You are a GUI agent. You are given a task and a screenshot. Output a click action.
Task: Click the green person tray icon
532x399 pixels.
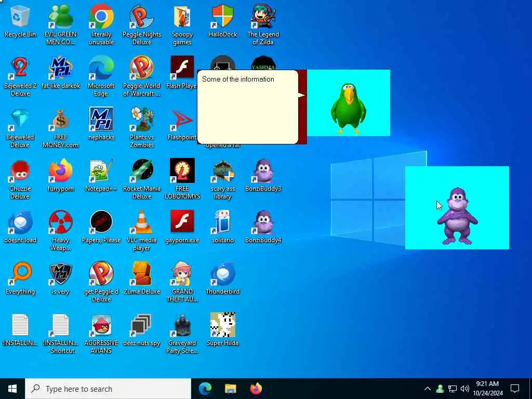[x=440, y=389]
